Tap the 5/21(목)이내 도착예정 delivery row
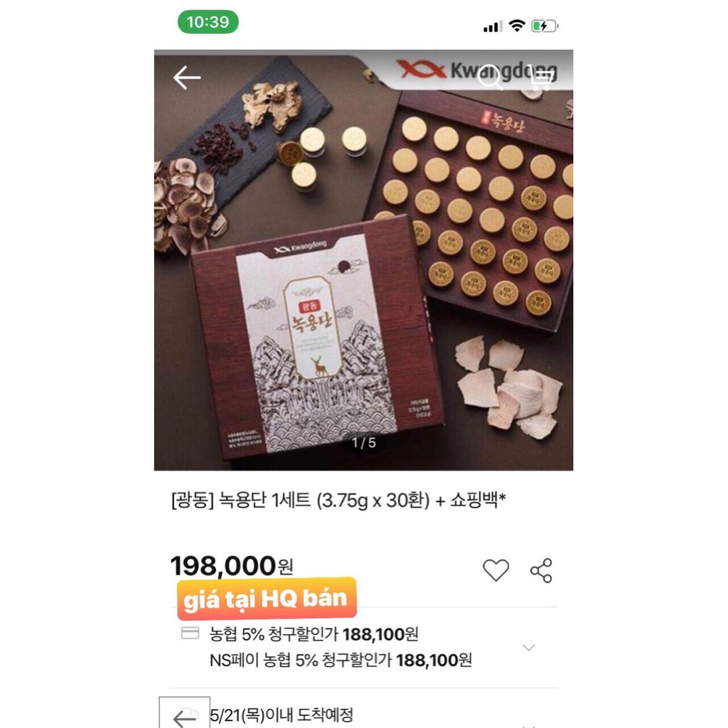Screen dimensions: 728x728 point(282,714)
